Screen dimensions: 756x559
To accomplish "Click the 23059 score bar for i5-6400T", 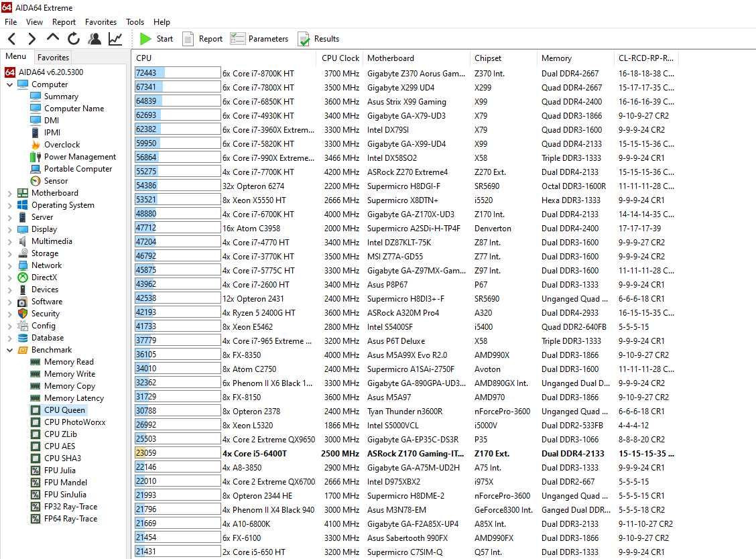I will click(x=178, y=453).
